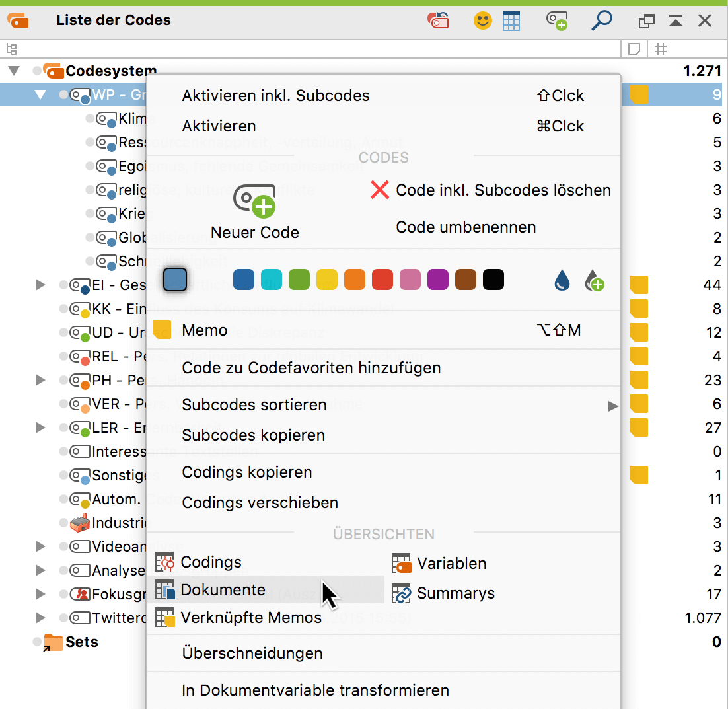Open the custom color droplet icon

tap(562, 280)
